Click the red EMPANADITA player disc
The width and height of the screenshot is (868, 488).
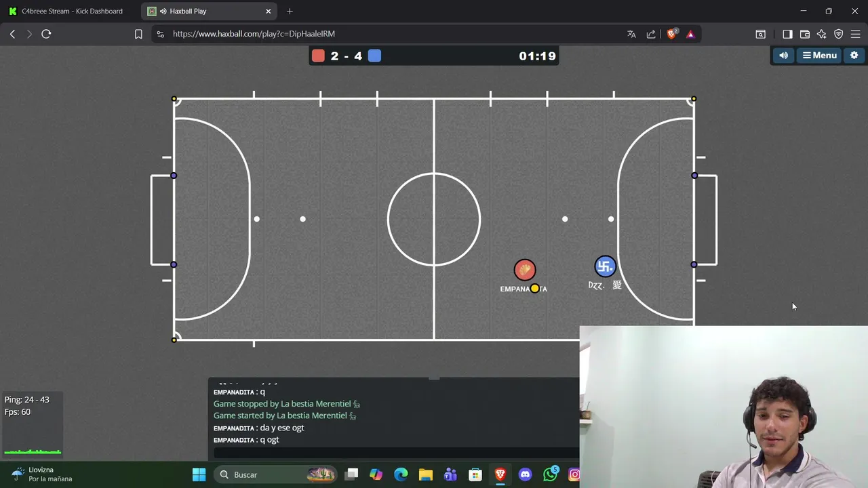click(524, 270)
